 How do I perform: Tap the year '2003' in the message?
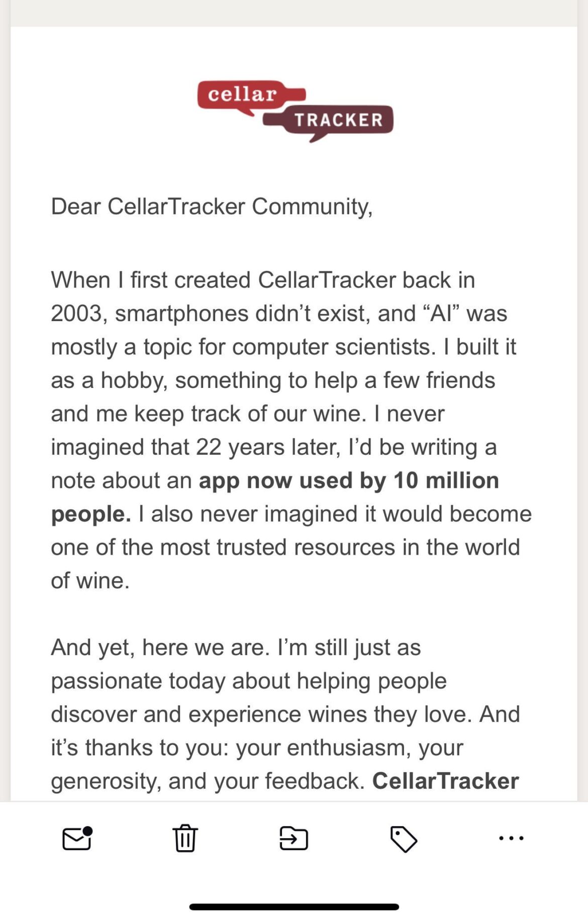click(x=77, y=313)
